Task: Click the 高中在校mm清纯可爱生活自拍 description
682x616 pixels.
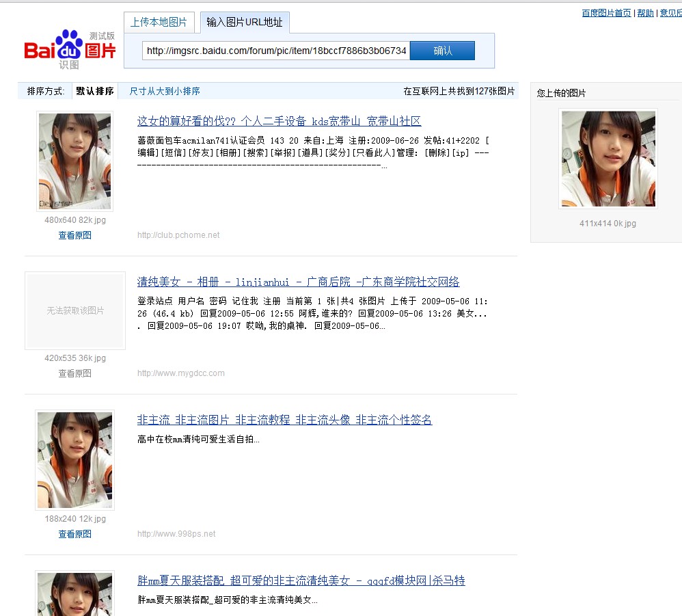Action: (198, 440)
